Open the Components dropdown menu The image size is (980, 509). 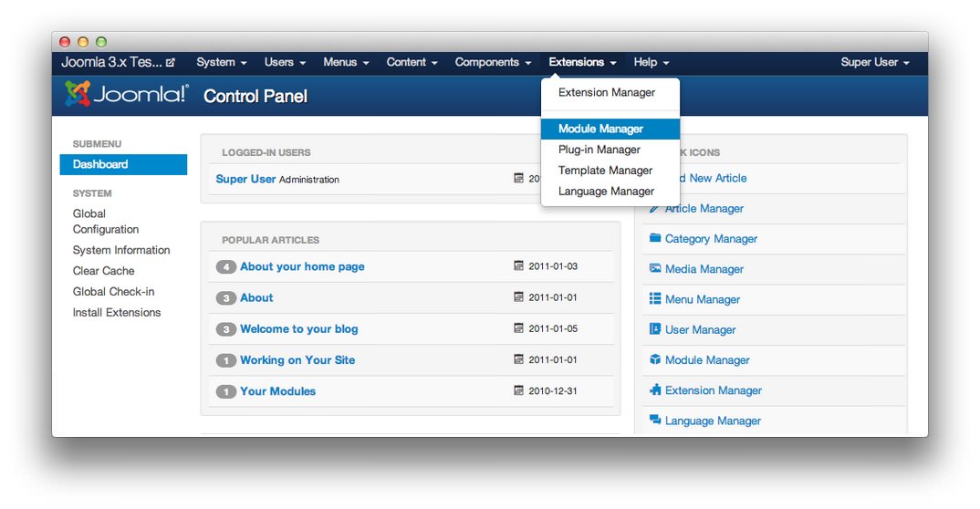pos(493,62)
